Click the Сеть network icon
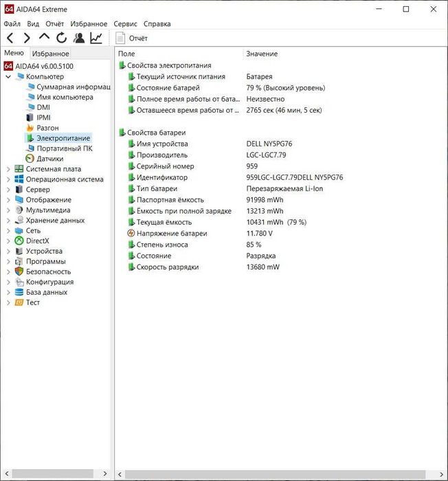This screenshot has height=481, width=448. click(x=19, y=231)
